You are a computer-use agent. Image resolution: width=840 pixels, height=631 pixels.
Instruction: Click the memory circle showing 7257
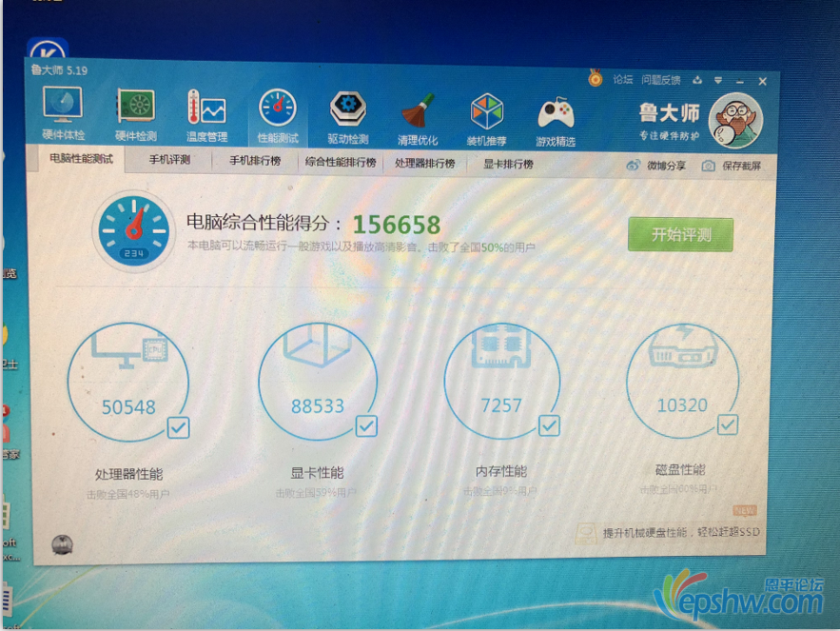tap(502, 381)
